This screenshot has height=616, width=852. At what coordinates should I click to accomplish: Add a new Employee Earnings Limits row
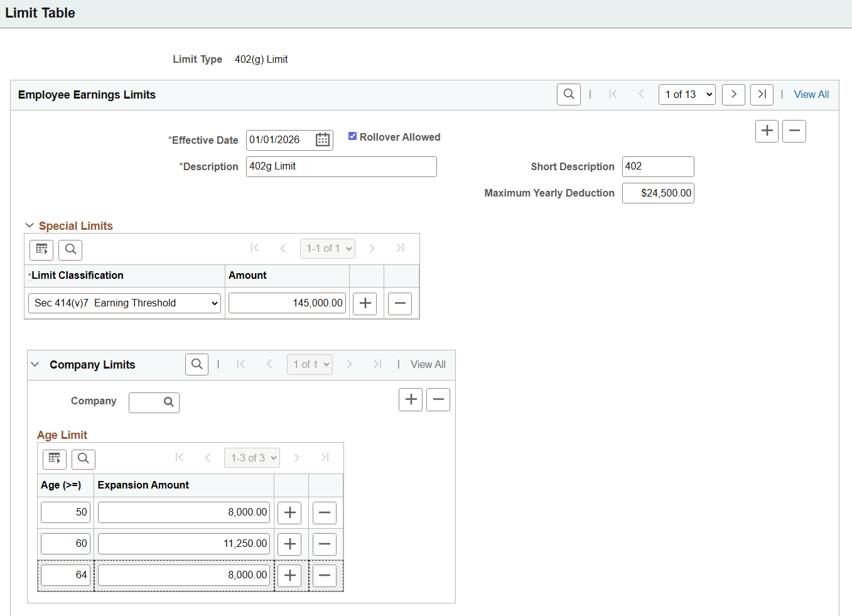(x=767, y=131)
